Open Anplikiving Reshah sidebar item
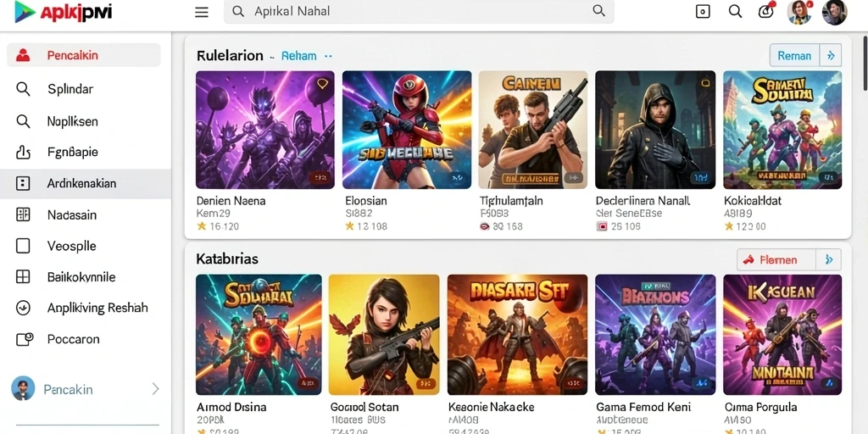 pyautogui.click(x=84, y=308)
